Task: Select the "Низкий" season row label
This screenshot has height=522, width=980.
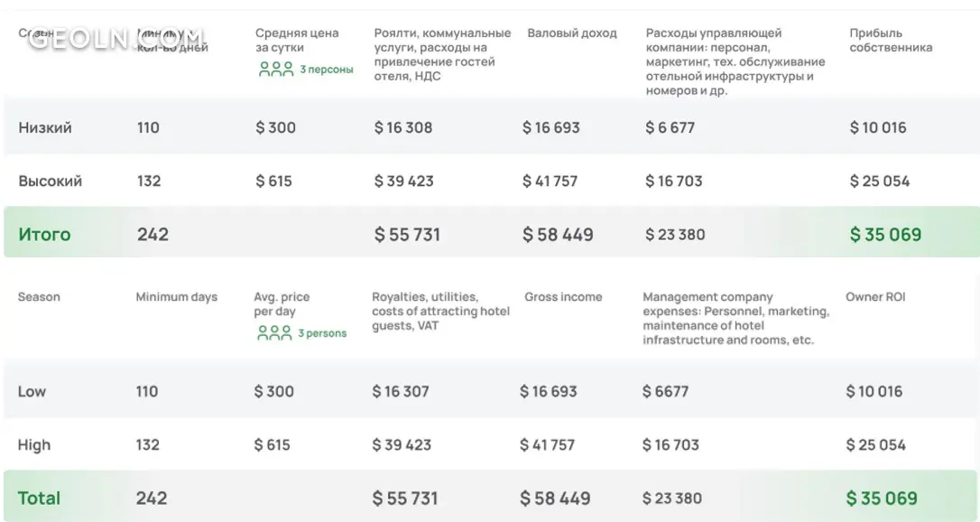Action: click(x=45, y=127)
